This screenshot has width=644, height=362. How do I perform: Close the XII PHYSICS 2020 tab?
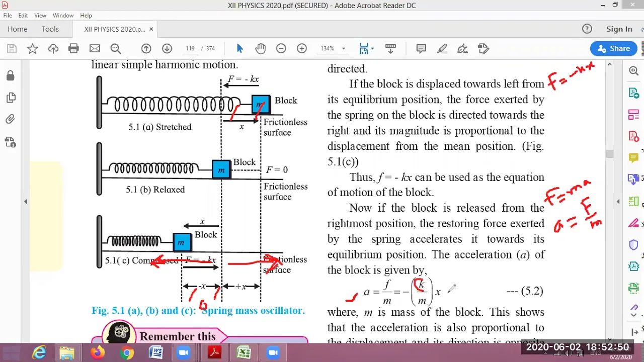[x=151, y=29]
